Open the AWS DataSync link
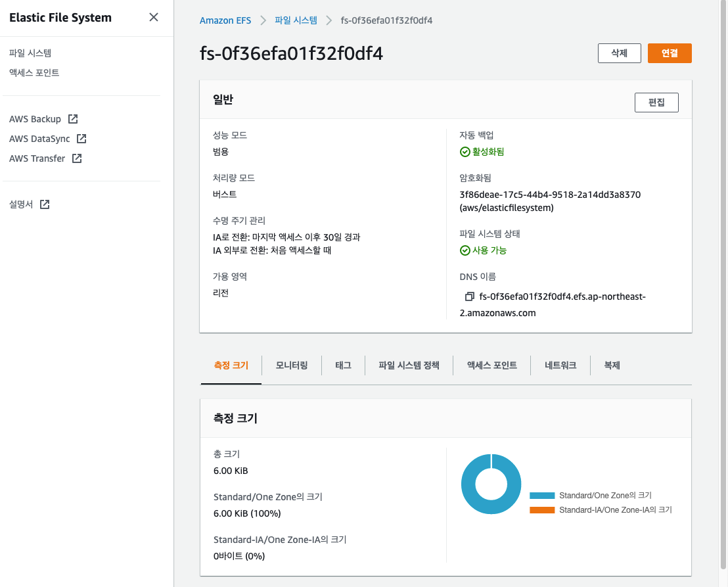This screenshot has height=587, width=728. 39,139
